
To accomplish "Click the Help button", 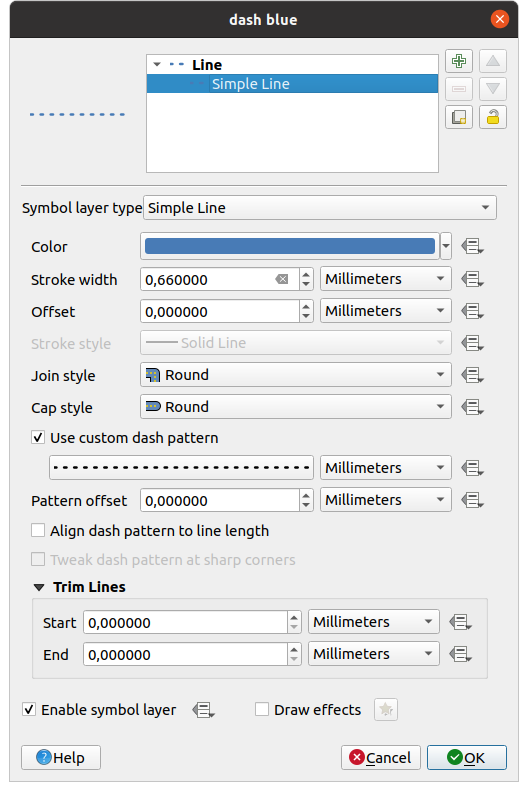I will pos(61,758).
